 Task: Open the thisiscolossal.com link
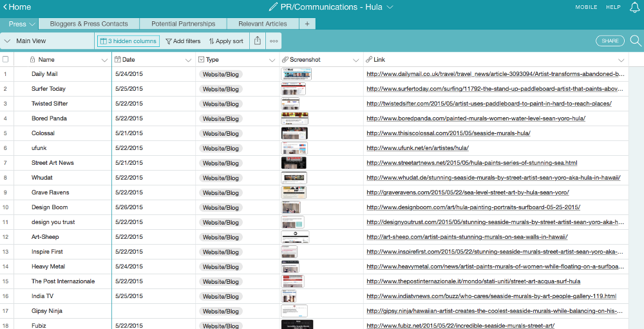(x=448, y=133)
